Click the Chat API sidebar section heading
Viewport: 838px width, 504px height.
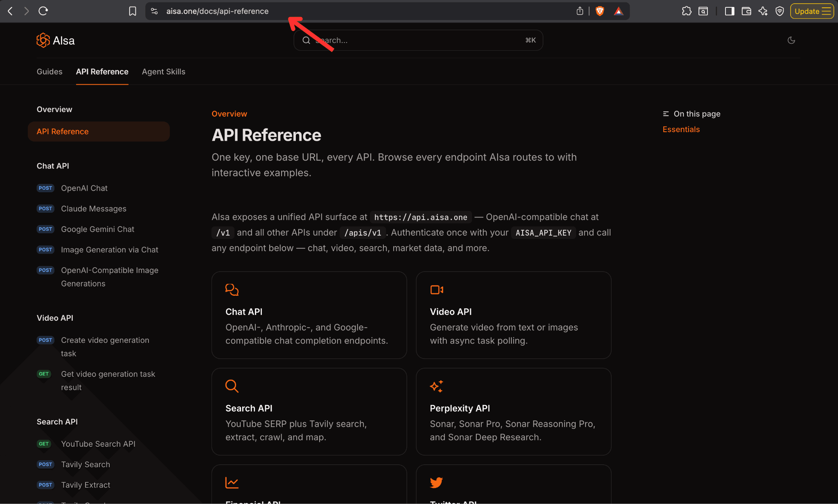pyautogui.click(x=53, y=166)
